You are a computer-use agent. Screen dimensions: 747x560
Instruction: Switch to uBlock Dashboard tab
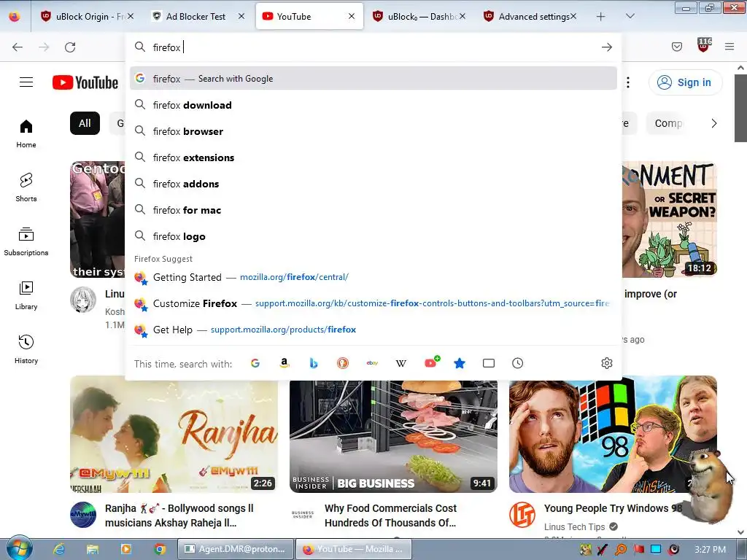click(419, 16)
